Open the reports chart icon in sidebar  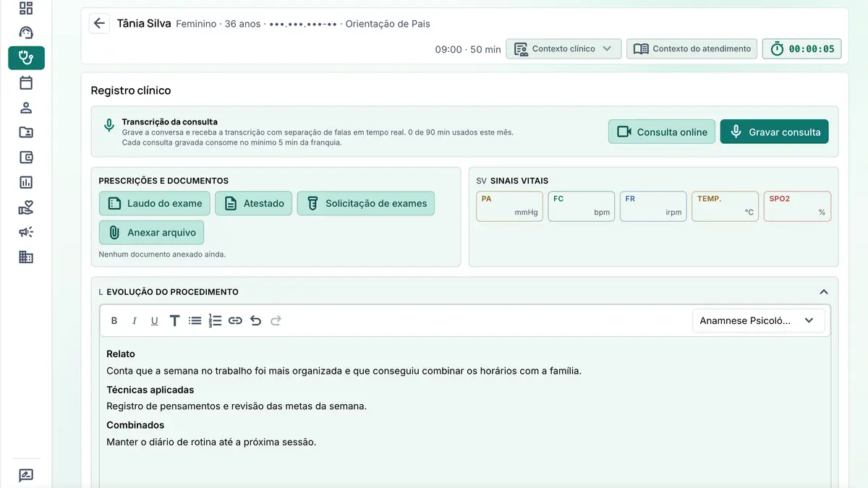tap(26, 182)
